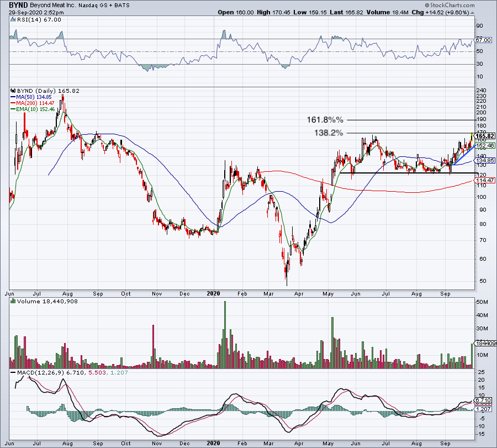
Task: Click the 1844090 volume tag on the right axis
Action: point(485,343)
